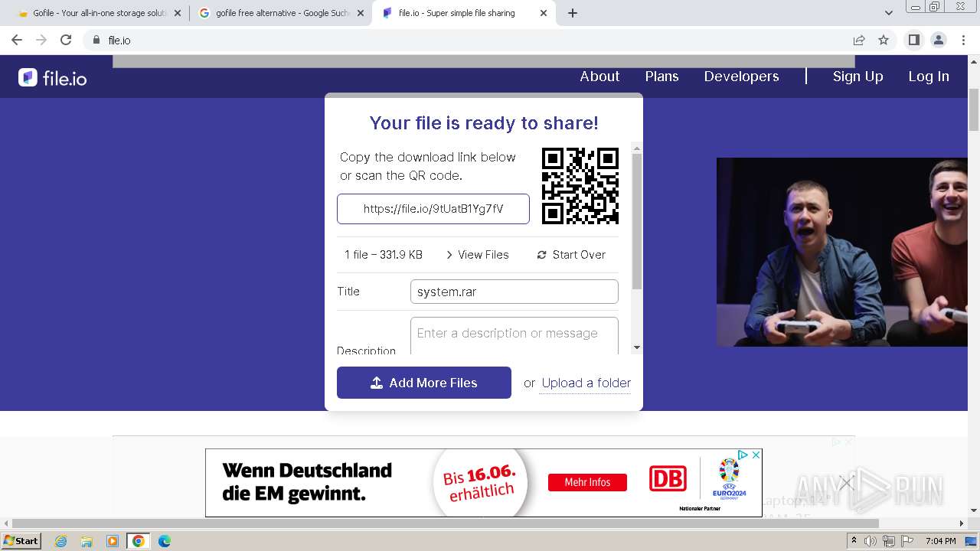Click Sign Up link
This screenshot has width=980, height=551.
point(857,77)
